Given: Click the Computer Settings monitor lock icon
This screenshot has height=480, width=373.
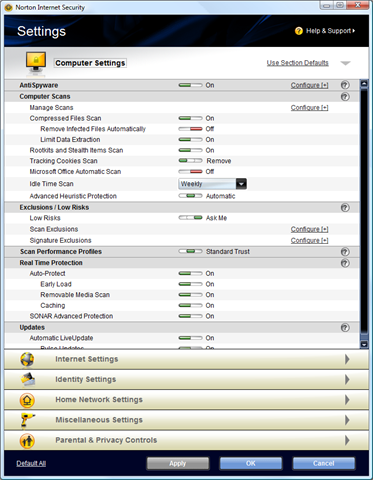Looking at the screenshot, I should pos(36,63).
